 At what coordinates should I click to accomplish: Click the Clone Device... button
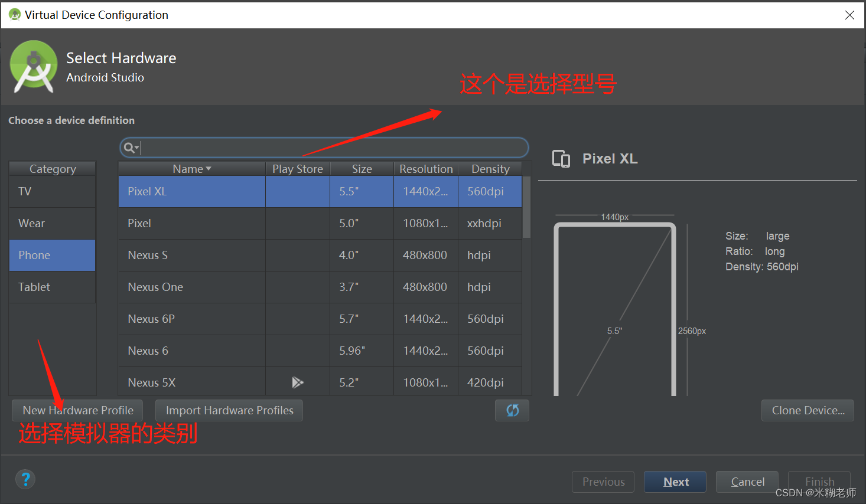click(x=808, y=410)
